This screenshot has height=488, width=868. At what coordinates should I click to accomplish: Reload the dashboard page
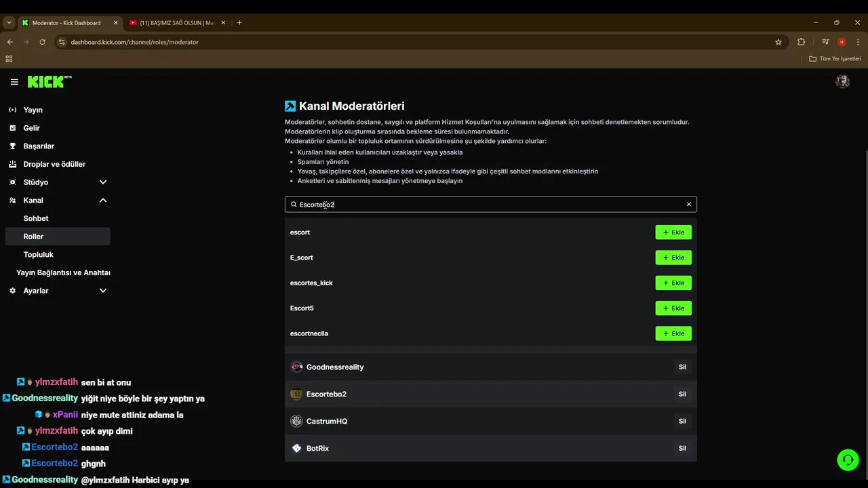42,42
